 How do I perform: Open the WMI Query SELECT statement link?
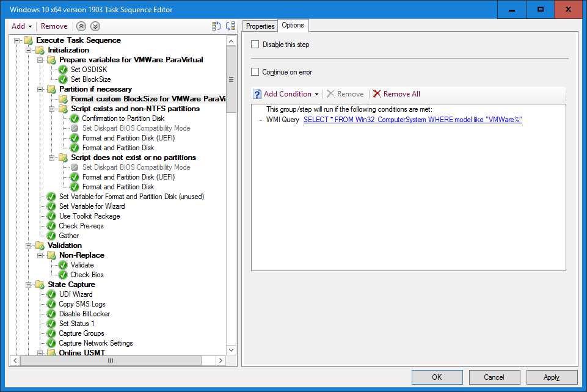[x=412, y=120]
